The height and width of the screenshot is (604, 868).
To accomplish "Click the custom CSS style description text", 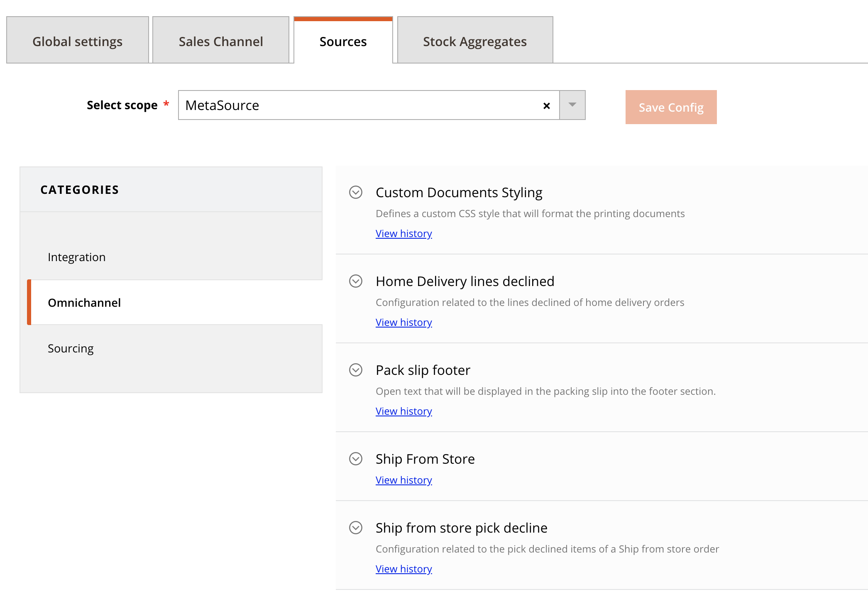I will (x=530, y=213).
